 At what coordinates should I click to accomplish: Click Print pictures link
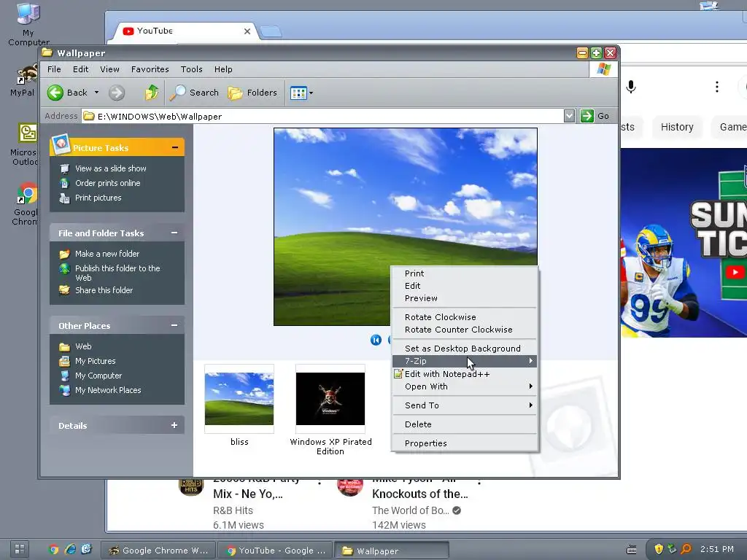pos(98,198)
